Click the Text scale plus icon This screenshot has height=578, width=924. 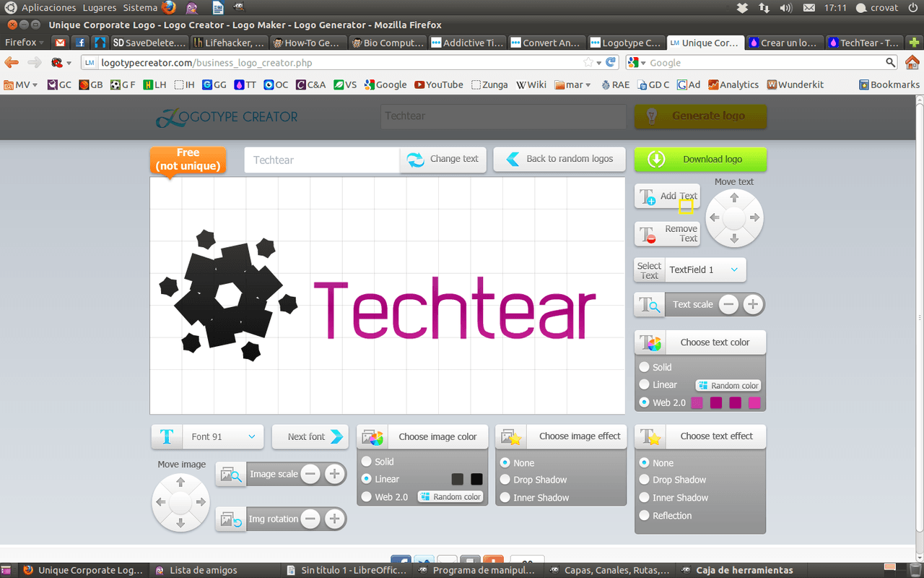tap(753, 305)
